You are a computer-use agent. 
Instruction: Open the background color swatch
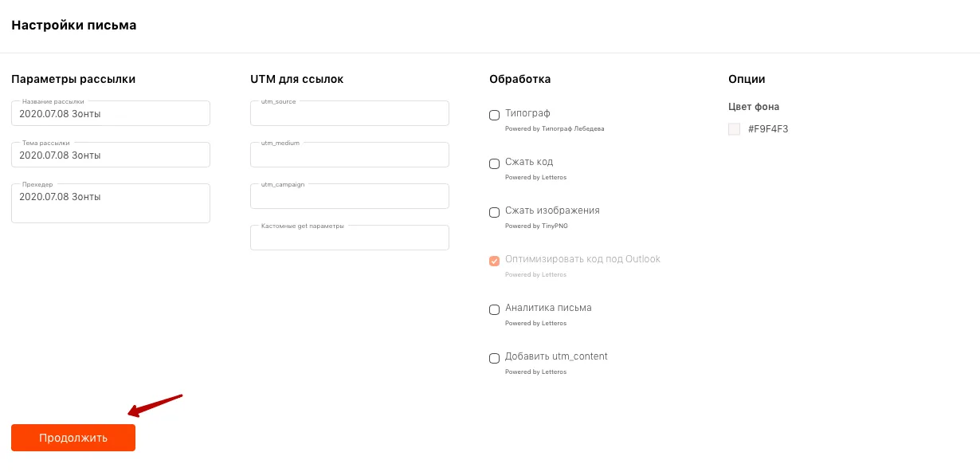tap(734, 129)
